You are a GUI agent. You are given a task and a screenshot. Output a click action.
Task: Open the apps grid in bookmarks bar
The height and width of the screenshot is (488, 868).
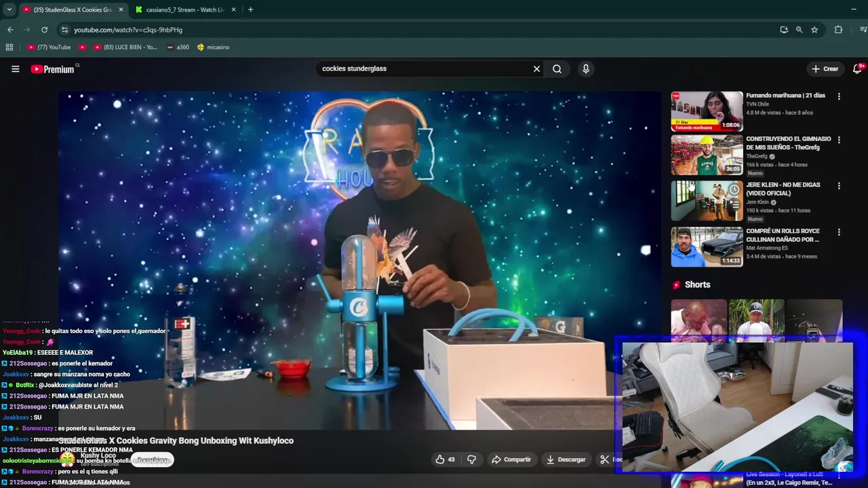click(9, 47)
